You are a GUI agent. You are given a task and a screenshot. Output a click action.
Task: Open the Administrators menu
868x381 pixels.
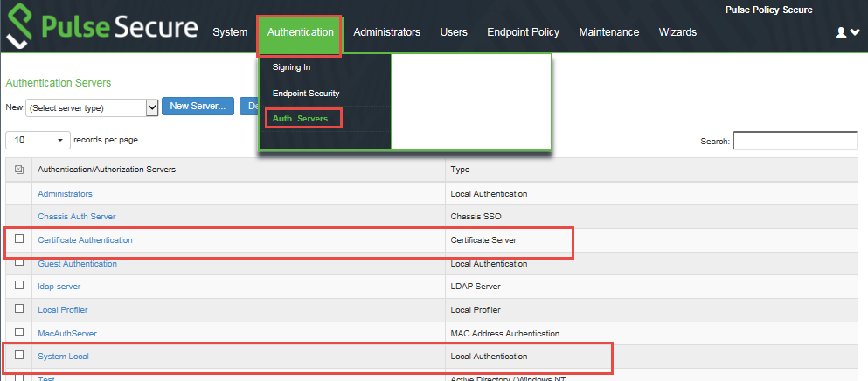tap(387, 32)
